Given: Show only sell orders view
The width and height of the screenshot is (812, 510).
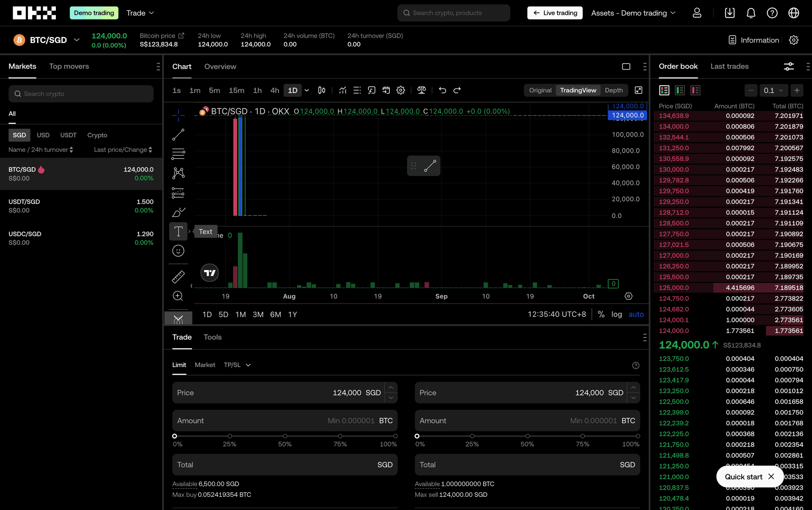Looking at the screenshot, I should (x=695, y=90).
